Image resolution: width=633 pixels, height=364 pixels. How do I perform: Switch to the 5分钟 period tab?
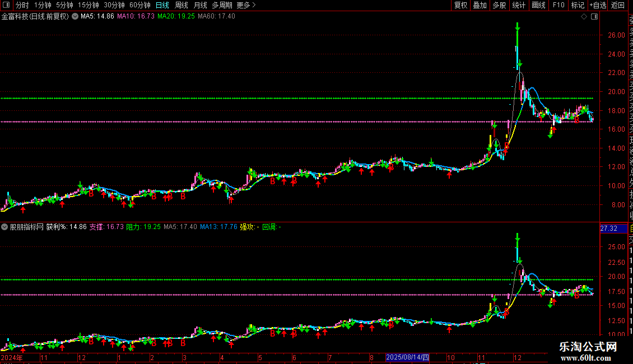[64, 5]
